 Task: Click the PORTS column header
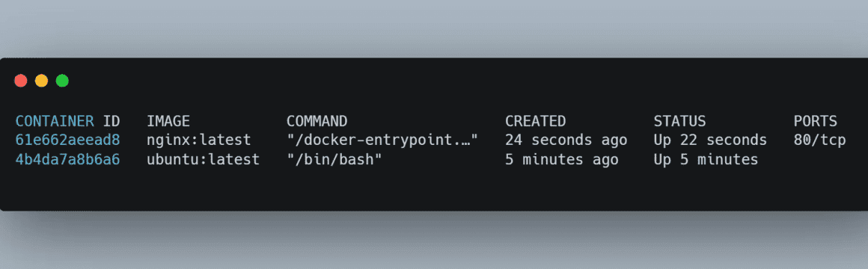click(816, 121)
